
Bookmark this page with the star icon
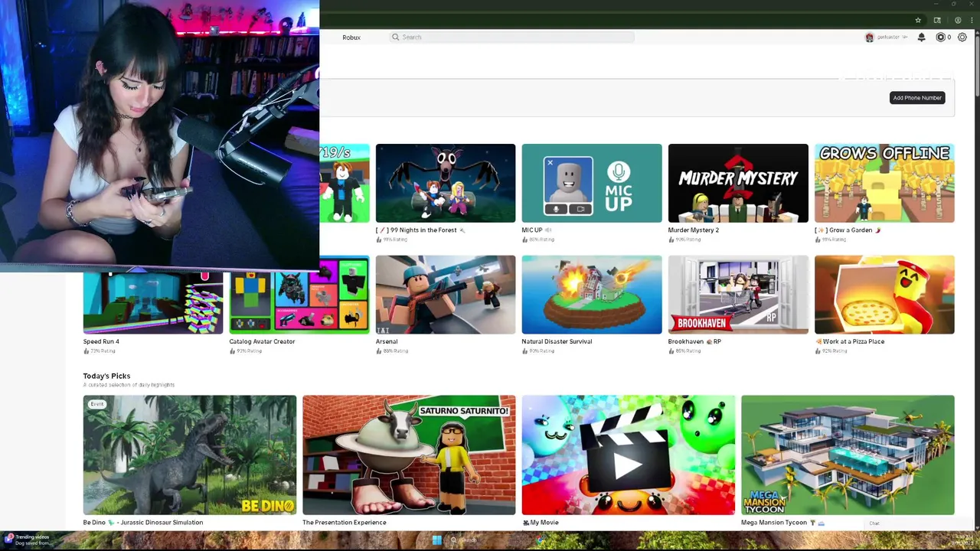(x=917, y=20)
